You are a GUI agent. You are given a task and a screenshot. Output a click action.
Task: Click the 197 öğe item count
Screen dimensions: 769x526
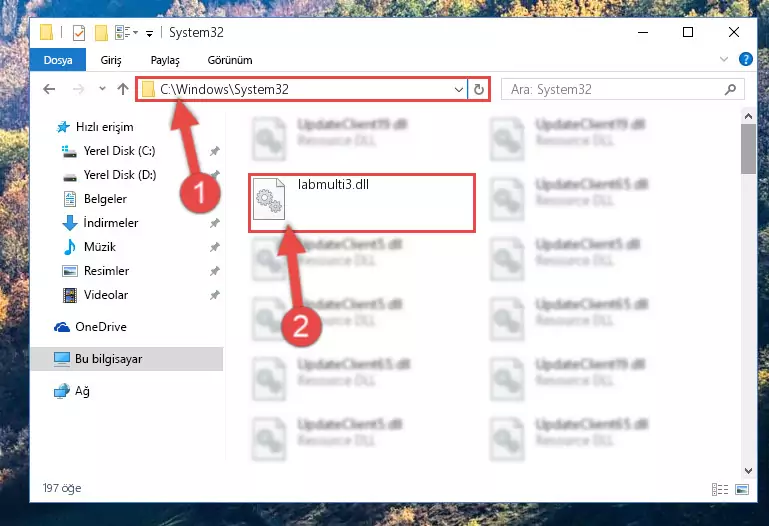click(62, 488)
